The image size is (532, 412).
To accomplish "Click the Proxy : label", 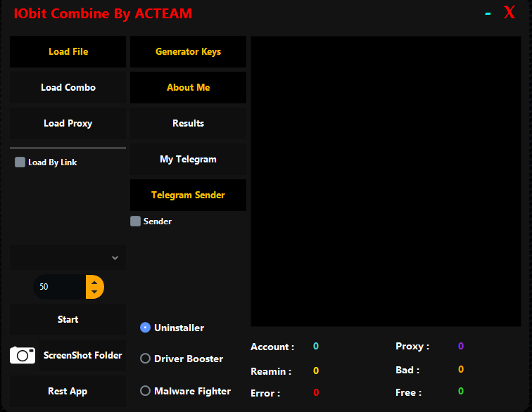I will [412, 346].
